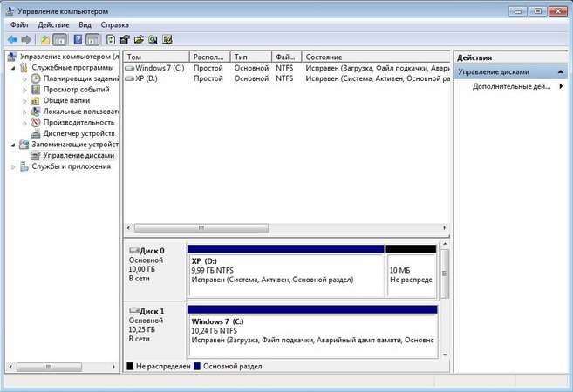
Task: Collapse the Служебные программы tree node
Action: (13, 68)
